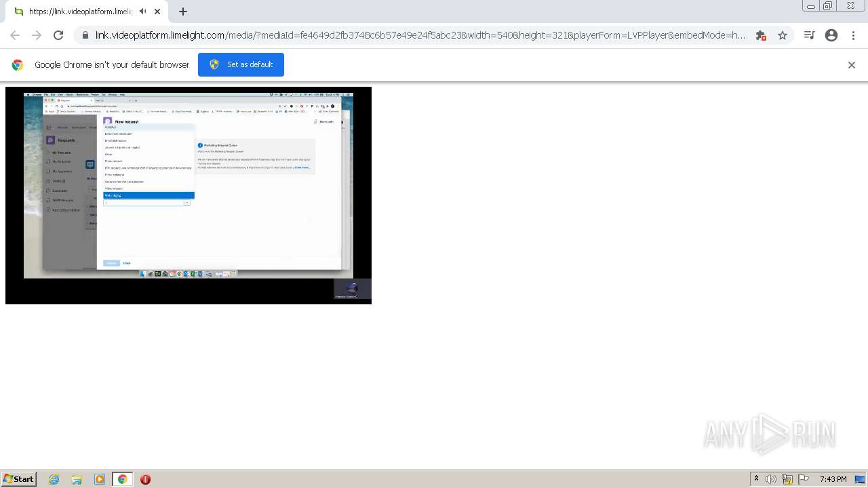Image resolution: width=868 pixels, height=488 pixels.
Task: Set Chrome as default browser
Action: tap(241, 64)
